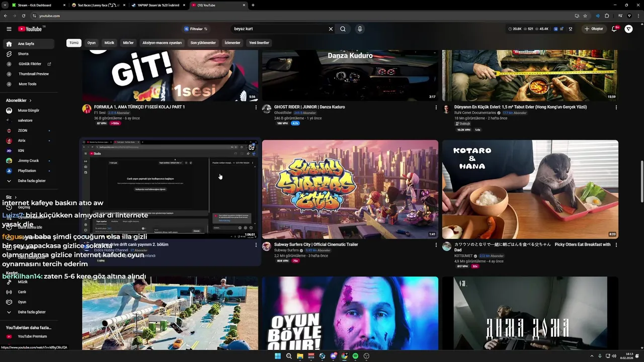This screenshot has width=644, height=362.
Task: Open options for canlı yayınım 2. bölüm
Action: (256, 245)
